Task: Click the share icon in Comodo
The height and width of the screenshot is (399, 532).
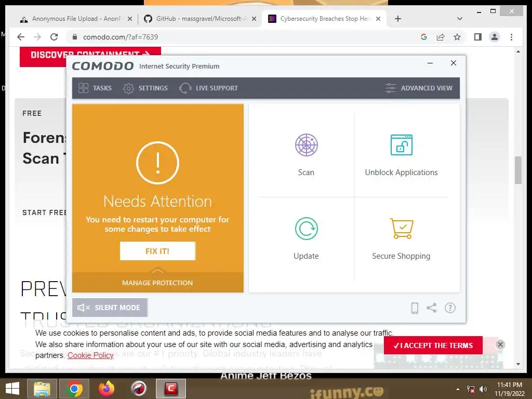Action: point(432,308)
